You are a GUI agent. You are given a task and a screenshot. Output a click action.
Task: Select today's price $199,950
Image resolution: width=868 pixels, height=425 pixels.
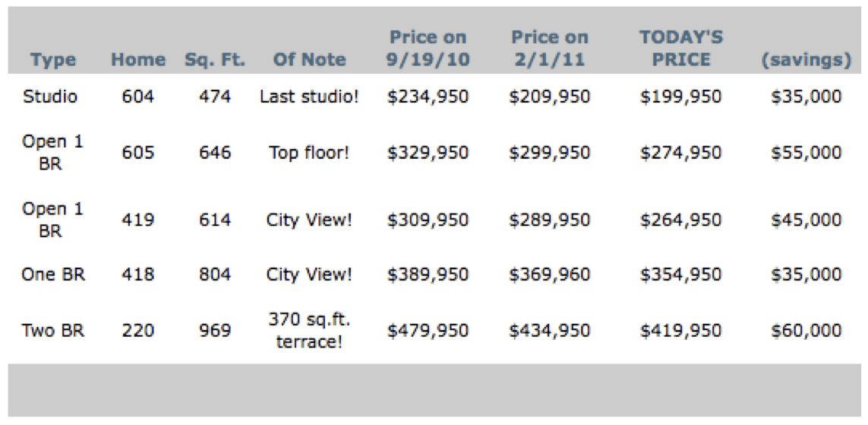point(680,97)
